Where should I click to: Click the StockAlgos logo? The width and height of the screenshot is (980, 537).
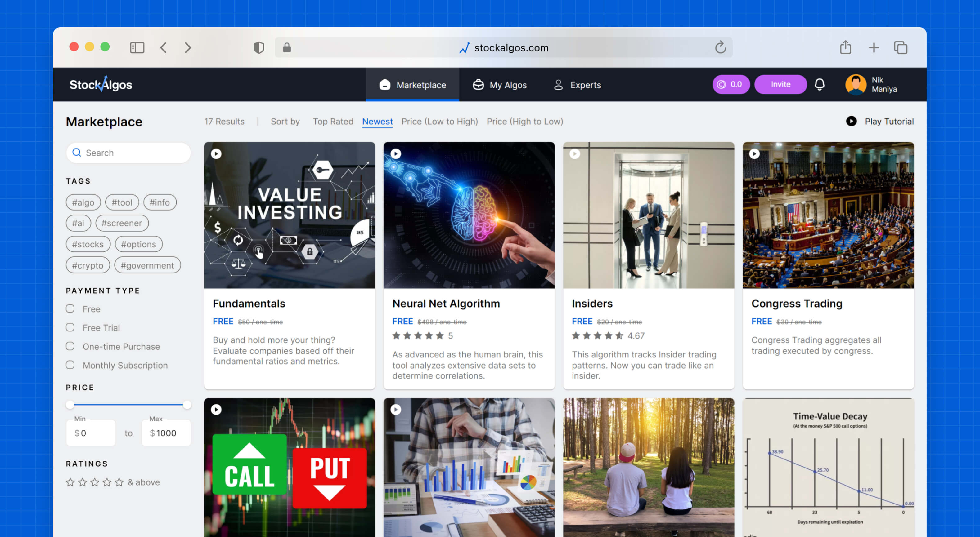tap(101, 84)
